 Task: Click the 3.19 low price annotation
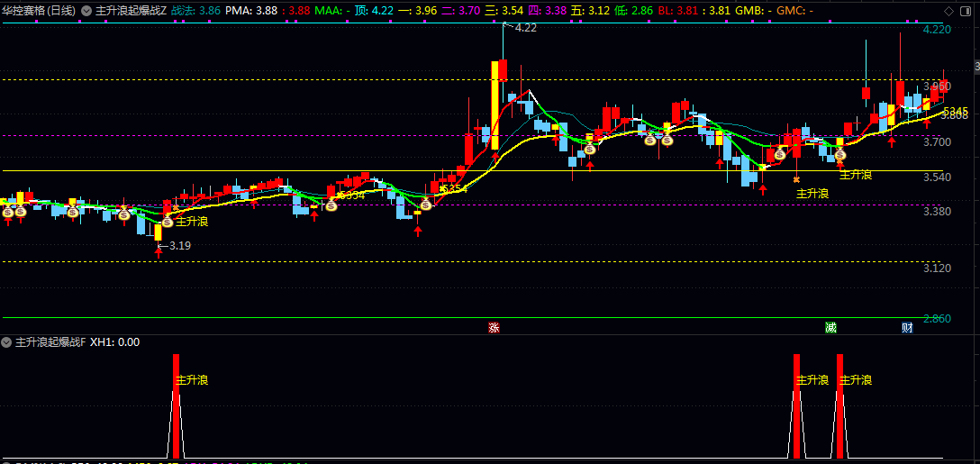pyautogui.click(x=179, y=246)
